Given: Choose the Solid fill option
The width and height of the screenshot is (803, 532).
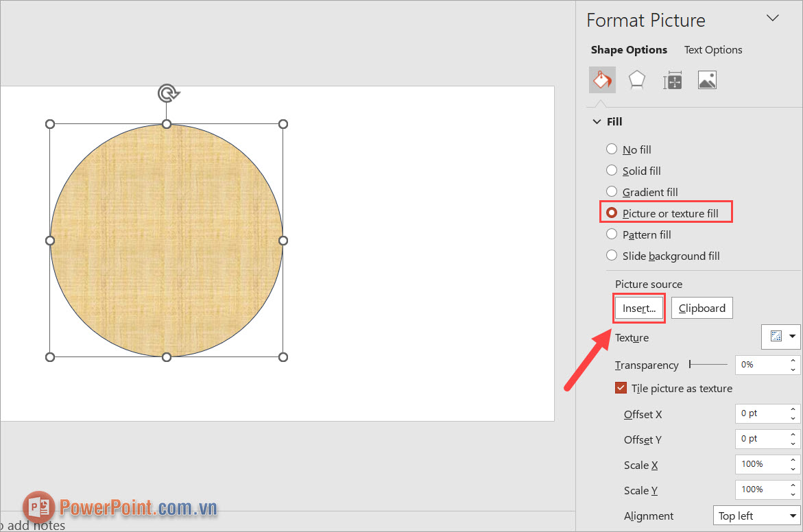Looking at the screenshot, I should (x=611, y=170).
